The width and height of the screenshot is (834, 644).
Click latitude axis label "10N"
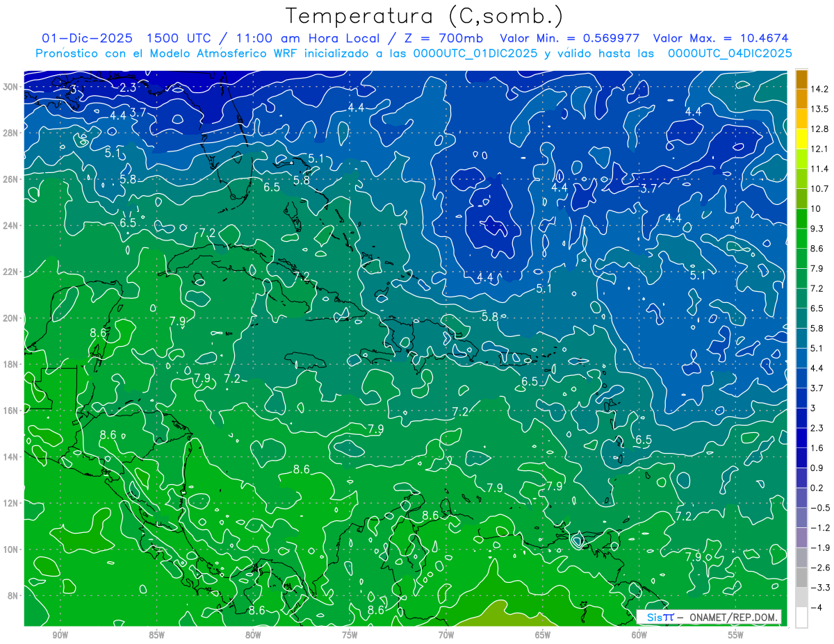point(10,549)
